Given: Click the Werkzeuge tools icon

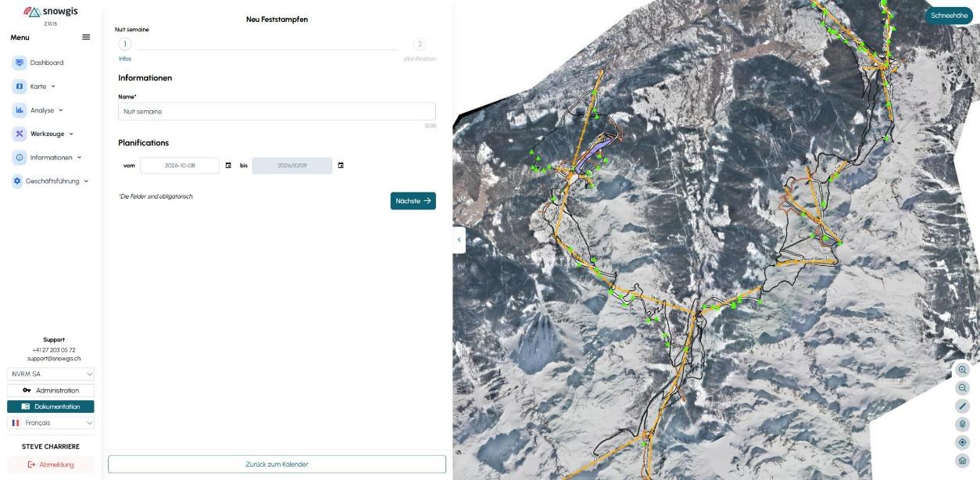Looking at the screenshot, I should tap(20, 134).
